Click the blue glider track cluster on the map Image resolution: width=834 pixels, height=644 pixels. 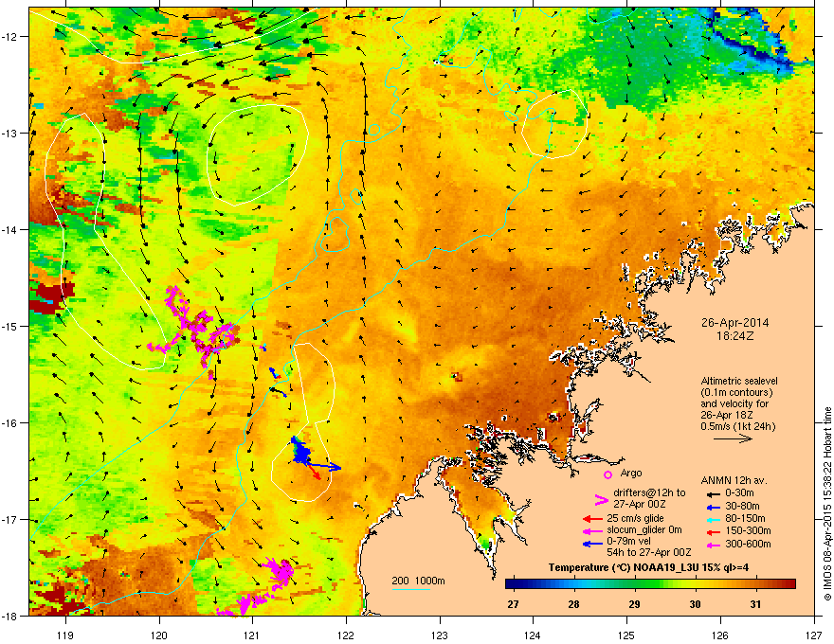(301, 452)
